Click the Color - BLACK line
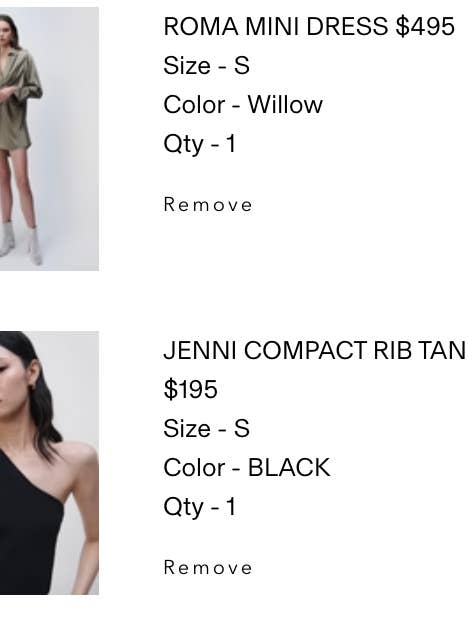The width and height of the screenshot is (468, 624). [247, 467]
